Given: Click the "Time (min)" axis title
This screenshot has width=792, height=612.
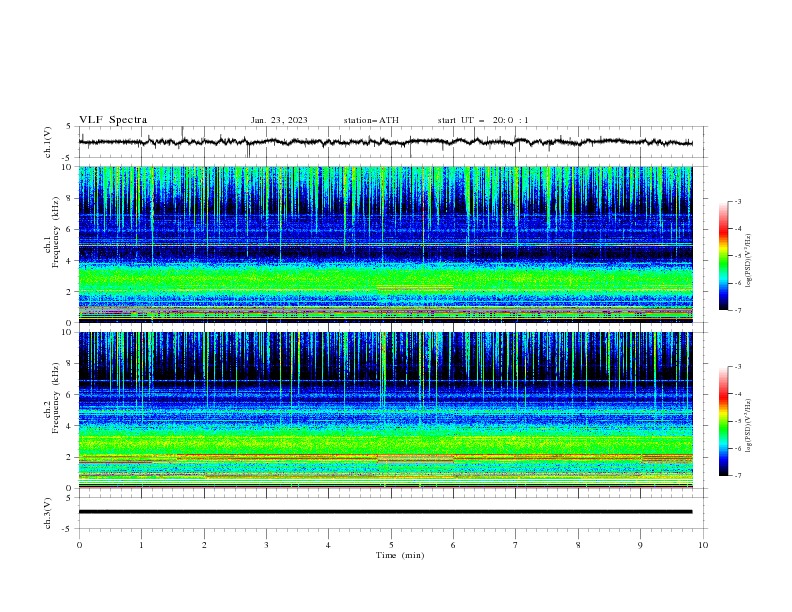Looking at the screenshot, I should pyautogui.click(x=400, y=555).
